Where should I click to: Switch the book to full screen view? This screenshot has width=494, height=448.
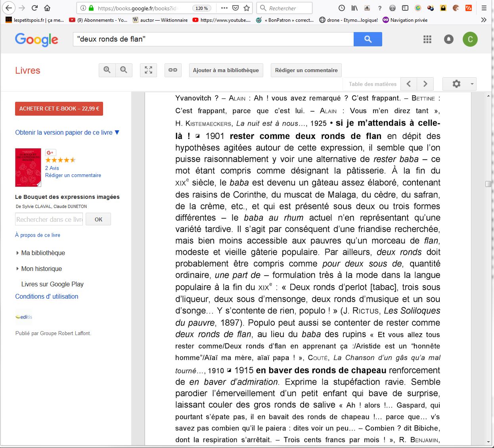click(148, 70)
